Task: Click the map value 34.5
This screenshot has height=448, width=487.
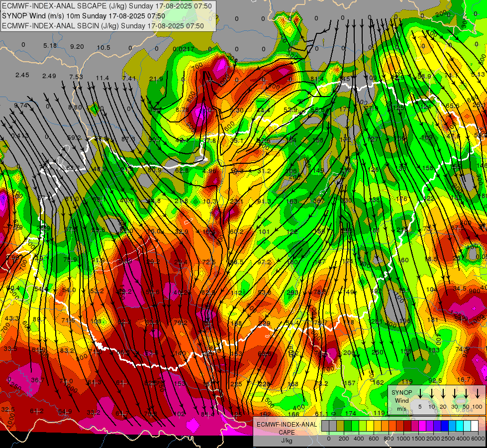Action: coord(460,289)
